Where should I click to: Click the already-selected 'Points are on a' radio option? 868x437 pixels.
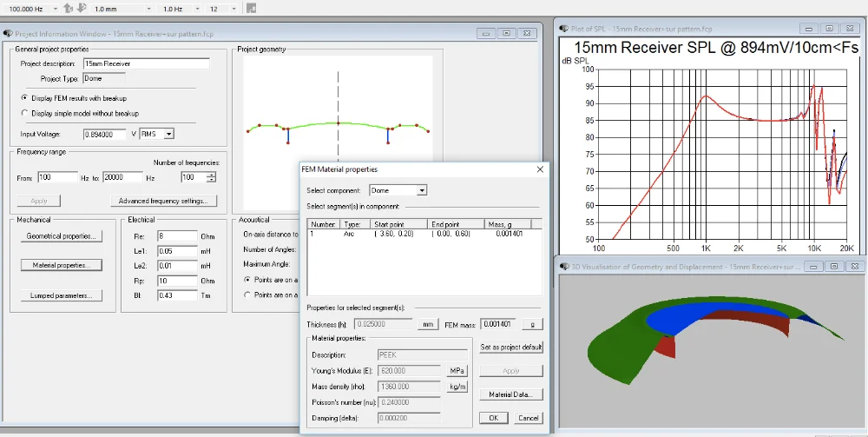tap(247, 280)
